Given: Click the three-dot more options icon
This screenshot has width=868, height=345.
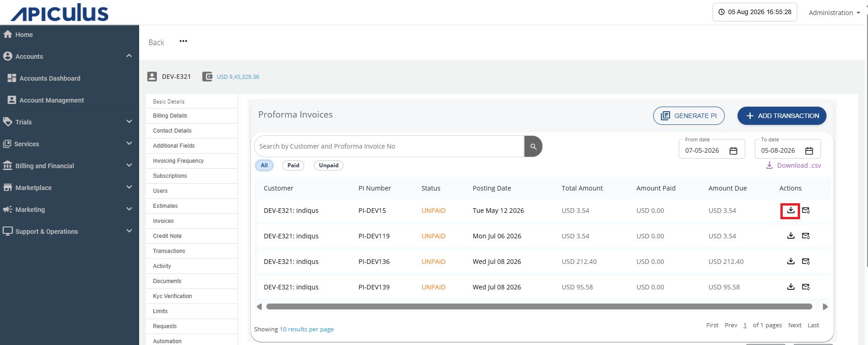Looking at the screenshot, I should pyautogui.click(x=183, y=41).
